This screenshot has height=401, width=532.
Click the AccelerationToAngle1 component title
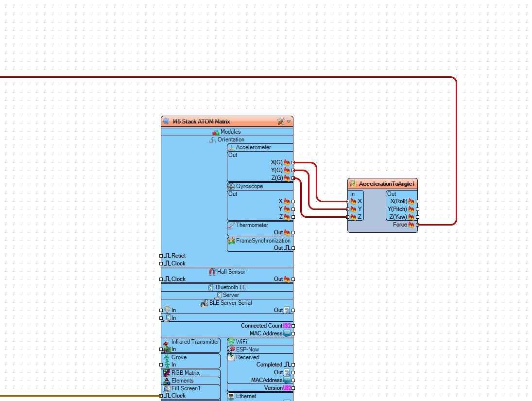click(x=387, y=184)
